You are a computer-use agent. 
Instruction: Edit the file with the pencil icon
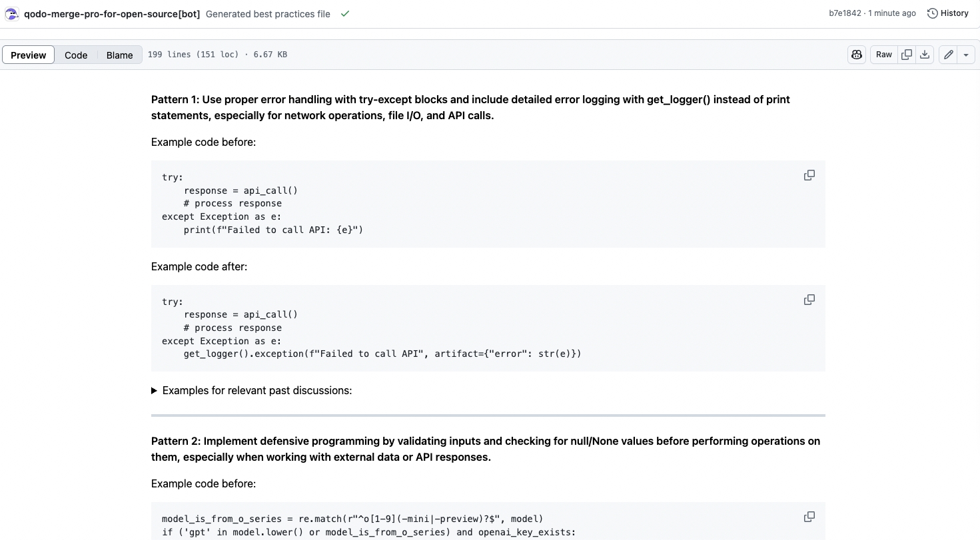(x=948, y=55)
